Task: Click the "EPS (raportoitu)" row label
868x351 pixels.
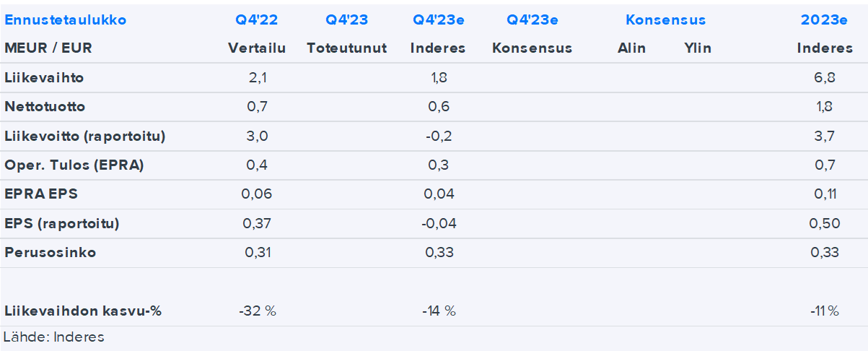Action: pyautogui.click(x=62, y=224)
